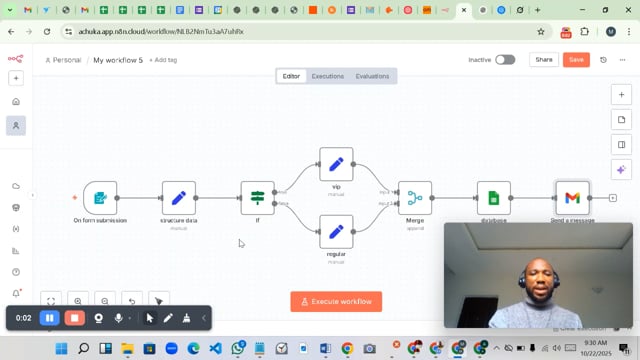The height and width of the screenshot is (360, 640).
Task: Open the If condition node
Action: (258, 198)
